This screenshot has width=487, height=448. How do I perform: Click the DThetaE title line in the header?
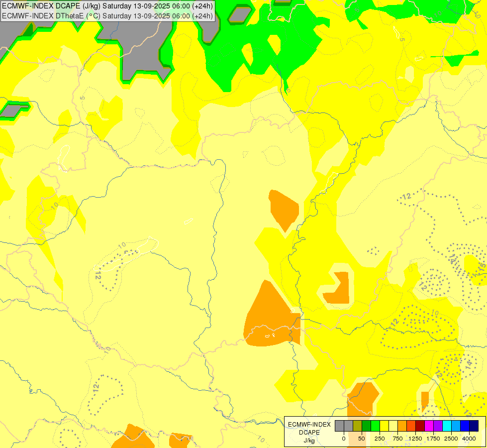[x=107, y=16]
